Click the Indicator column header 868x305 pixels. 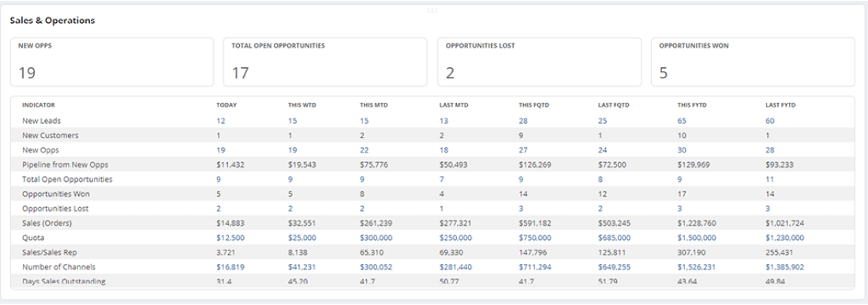pos(39,105)
